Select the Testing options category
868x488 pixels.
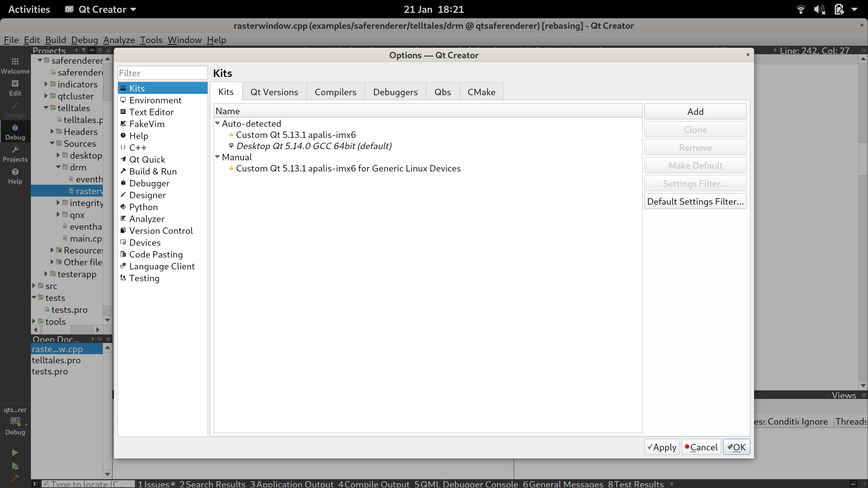coord(162,278)
